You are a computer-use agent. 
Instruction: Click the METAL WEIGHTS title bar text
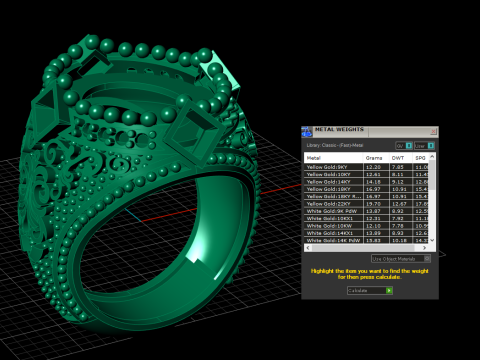point(339,129)
